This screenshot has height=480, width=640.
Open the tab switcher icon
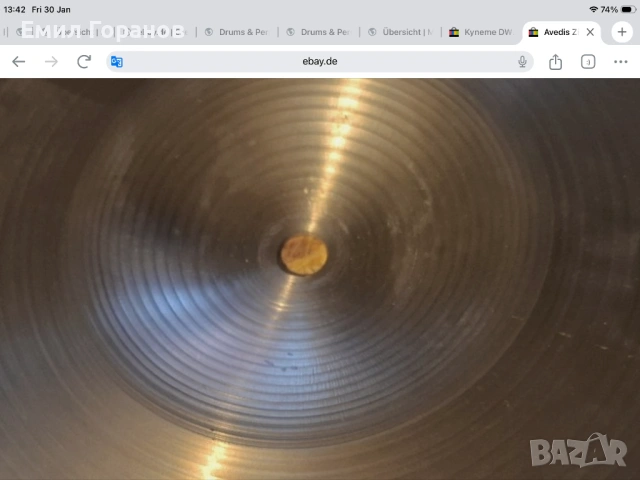[x=588, y=62]
